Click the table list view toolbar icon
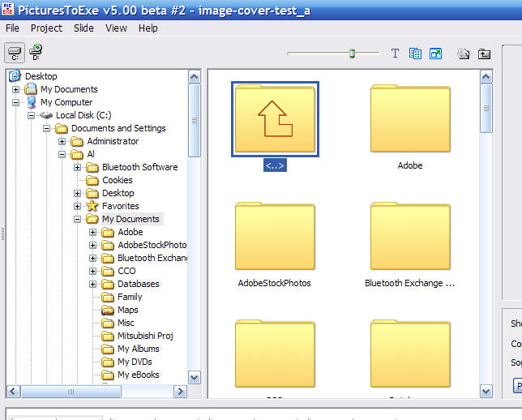The height and width of the screenshot is (420, 522). (415, 54)
